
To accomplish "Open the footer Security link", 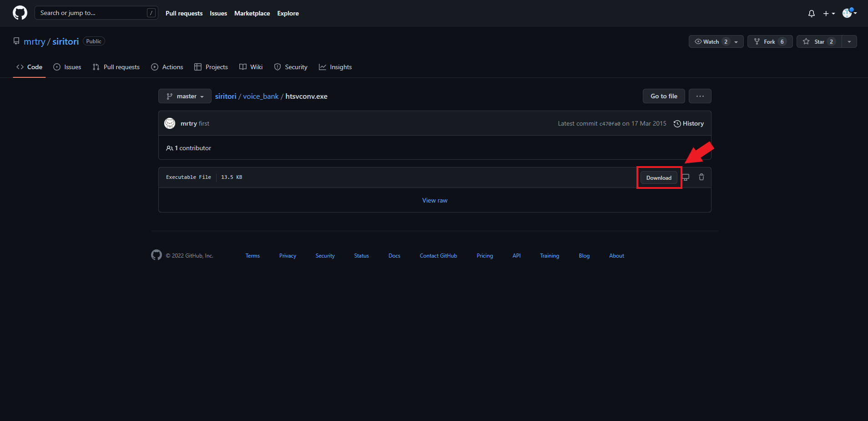I will pos(325,256).
